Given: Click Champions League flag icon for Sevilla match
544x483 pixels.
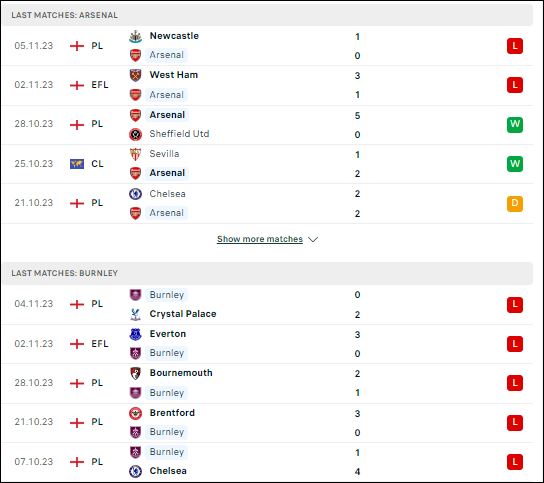Looking at the screenshot, I should pyautogui.click(x=77, y=164).
